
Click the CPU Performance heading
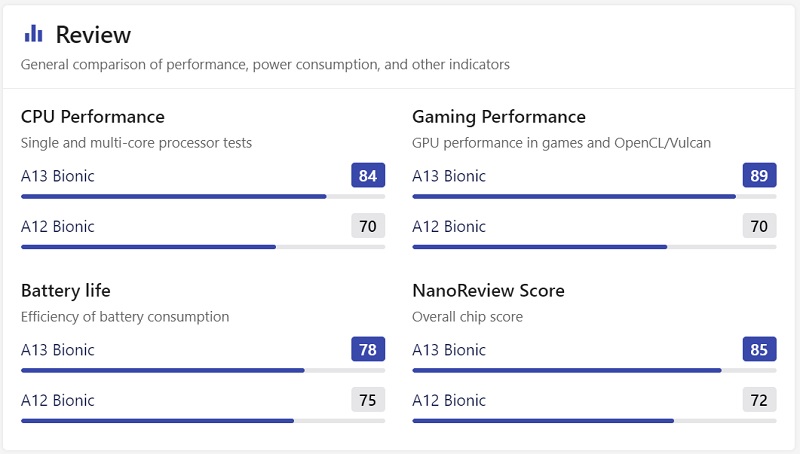pos(93,117)
